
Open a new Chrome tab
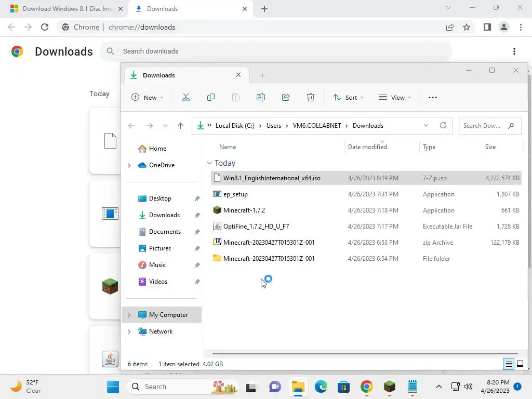click(264, 9)
